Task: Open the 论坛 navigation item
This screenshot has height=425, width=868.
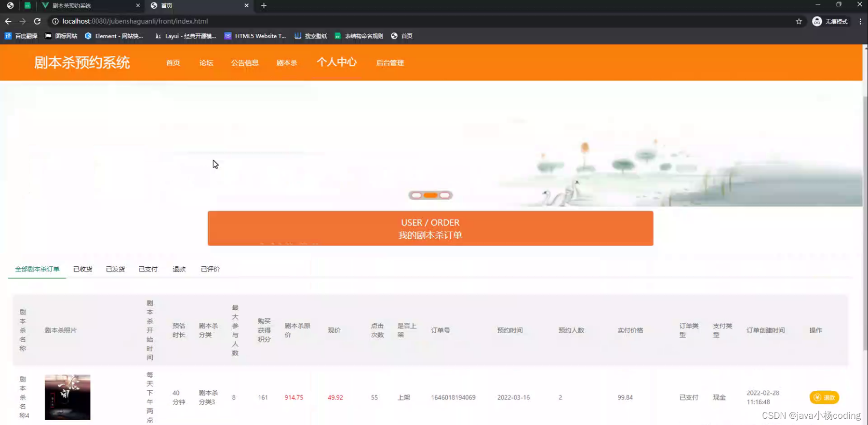Action: point(206,63)
